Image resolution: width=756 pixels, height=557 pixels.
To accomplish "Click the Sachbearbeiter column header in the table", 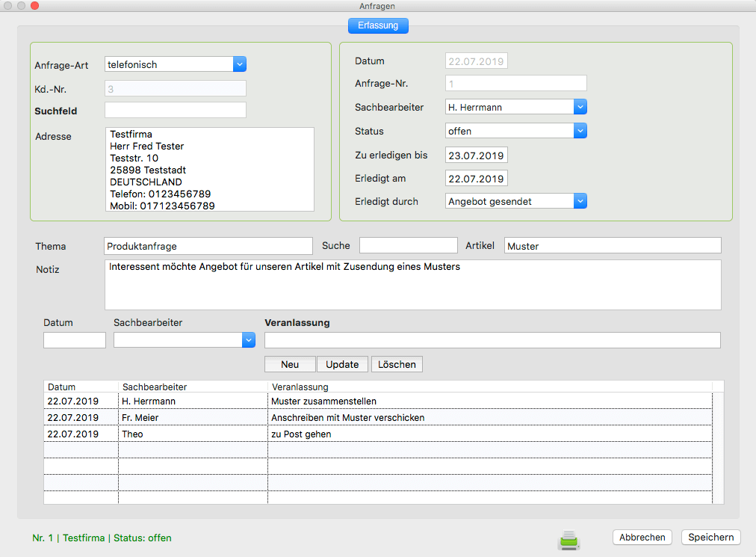I will pyautogui.click(x=193, y=387).
